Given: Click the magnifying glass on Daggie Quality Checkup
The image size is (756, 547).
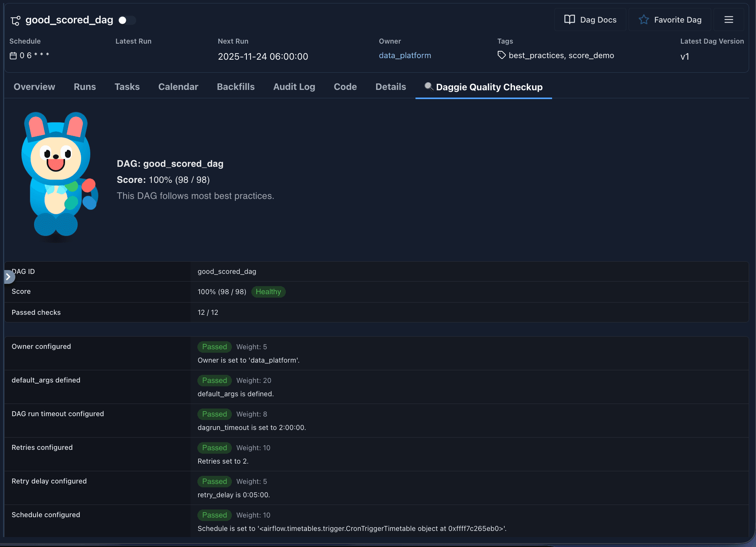Looking at the screenshot, I should (428, 87).
